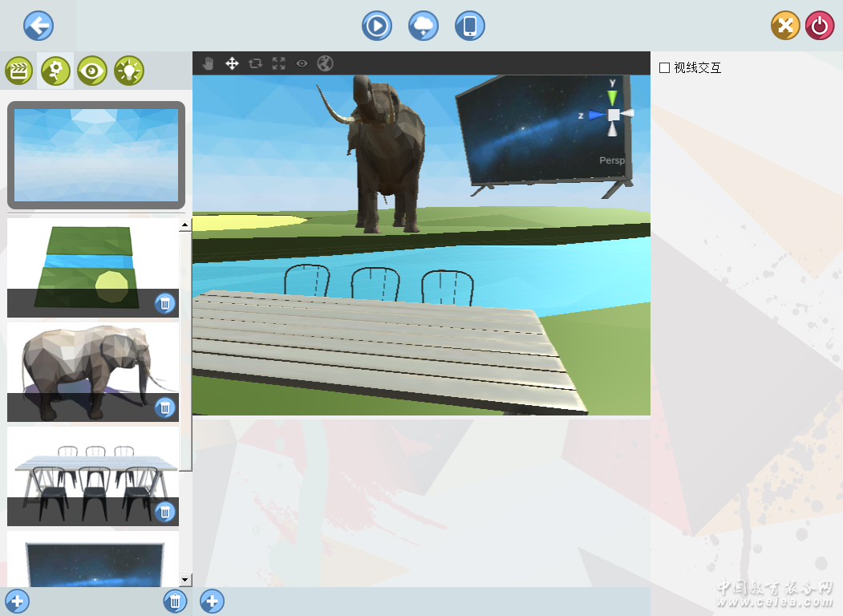This screenshot has width=843, height=616.
Task: Select the scale expand tool
Action: [278, 63]
